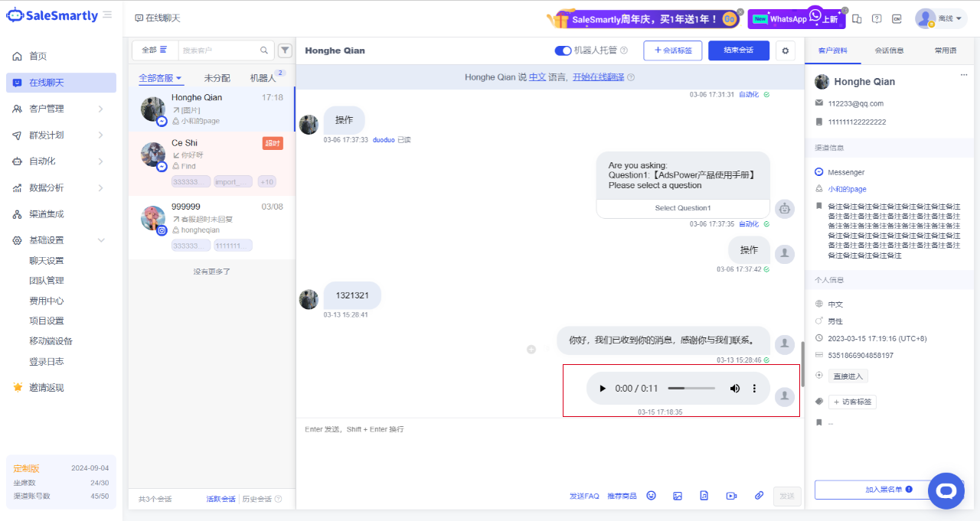This screenshot has width=980, height=521.
Task: Click the audio file attachment icon
Action: click(x=704, y=496)
